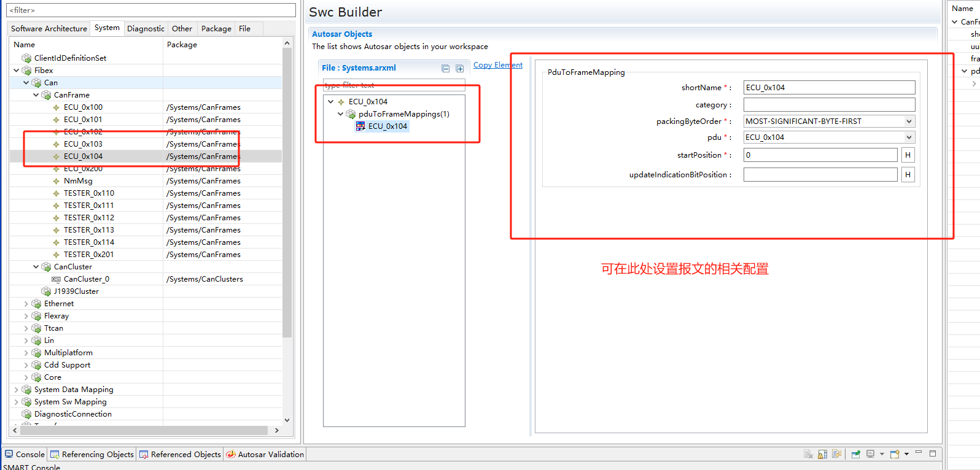This screenshot has height=470, width=980.
Task: Click the Word Wrap console icon
Action: point(836,454)
